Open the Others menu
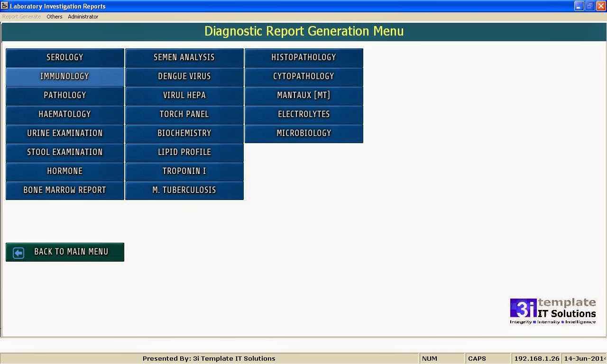Image resolution: width=607 pixels, height=364 pixels. point(54,16)
